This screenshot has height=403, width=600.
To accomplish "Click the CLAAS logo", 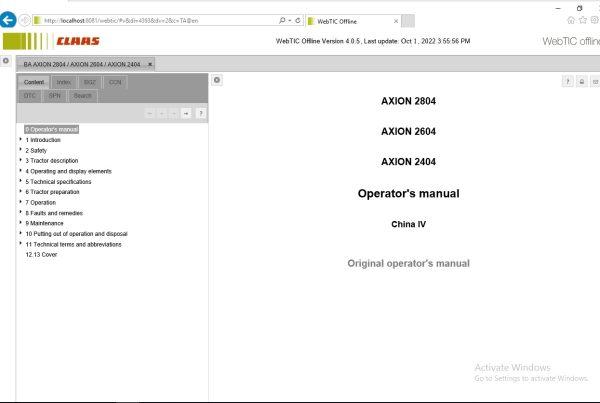I will click(x=78, y=41).
